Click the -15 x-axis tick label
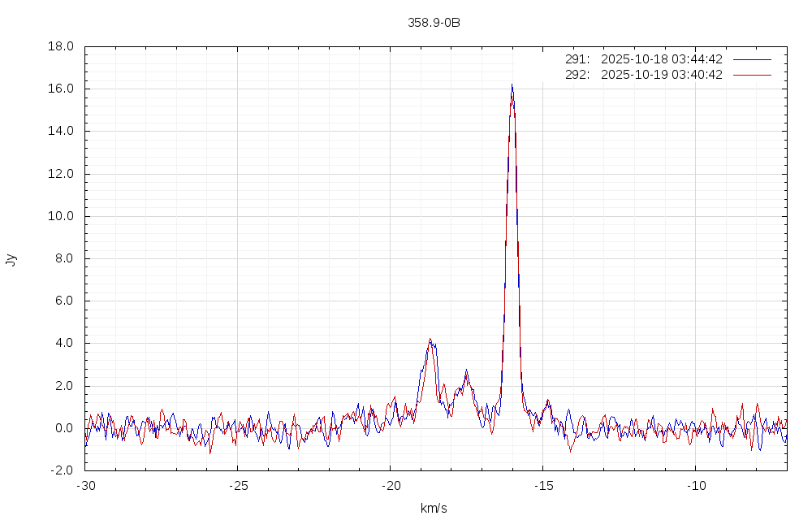 tap(542, 485)
